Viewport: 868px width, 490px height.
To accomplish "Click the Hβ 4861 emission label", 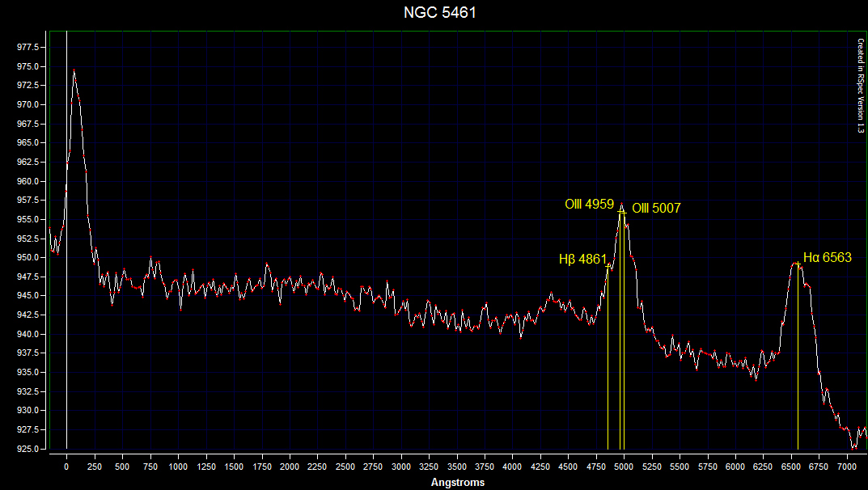I will (582, 260).
